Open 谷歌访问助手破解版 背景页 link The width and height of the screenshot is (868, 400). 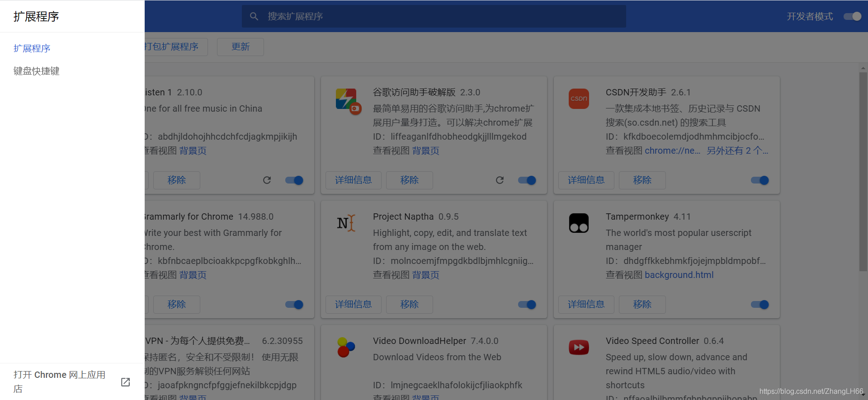click(x=426, y=151)
